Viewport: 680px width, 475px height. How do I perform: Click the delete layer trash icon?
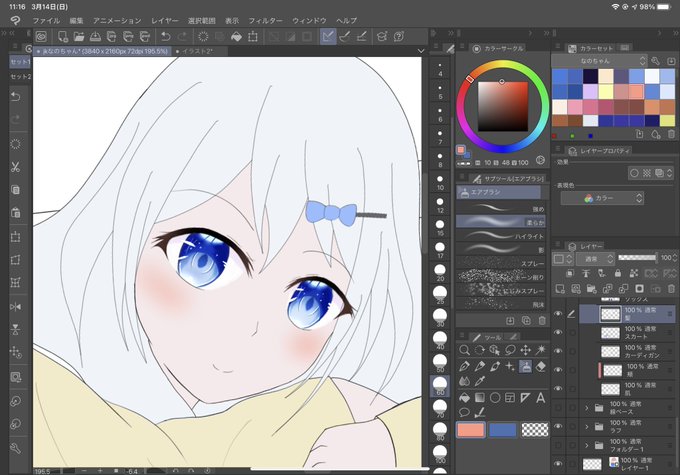point(671,288)
